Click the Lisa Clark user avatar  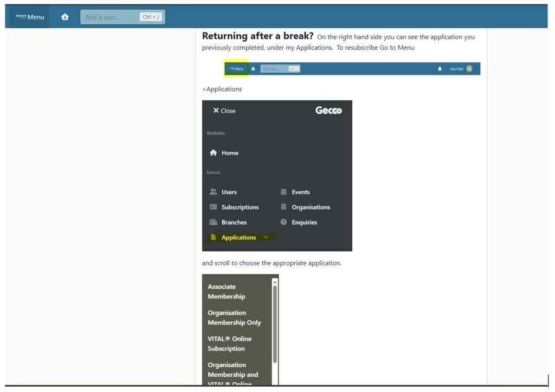pyautogui.click(x=469, y=69)
